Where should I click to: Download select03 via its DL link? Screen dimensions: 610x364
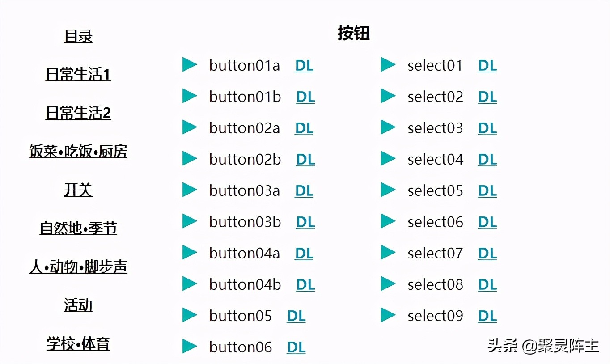pos(487,128)
